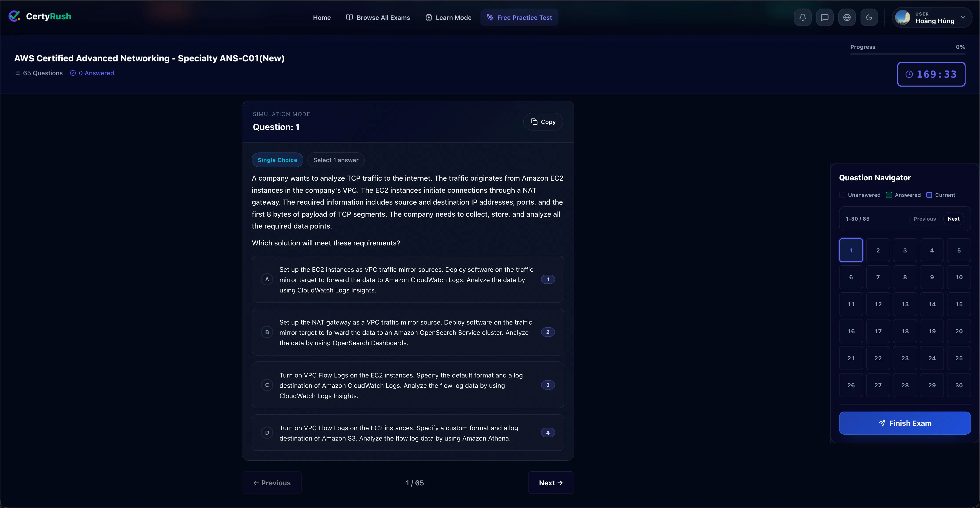
Task: Click the exam countdown timer
Action: point(931,74)
